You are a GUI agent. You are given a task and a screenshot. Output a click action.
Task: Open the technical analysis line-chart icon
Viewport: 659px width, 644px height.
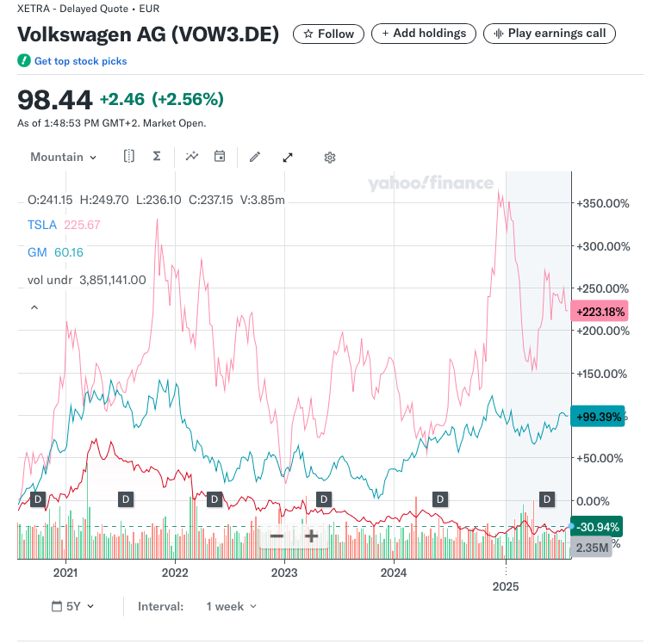[192, 157]
